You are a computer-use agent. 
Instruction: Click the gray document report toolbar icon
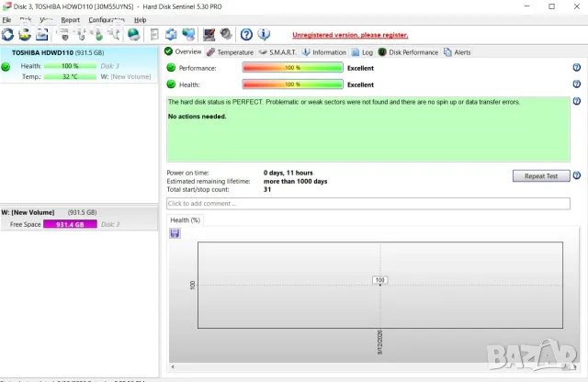click(154, 35)
